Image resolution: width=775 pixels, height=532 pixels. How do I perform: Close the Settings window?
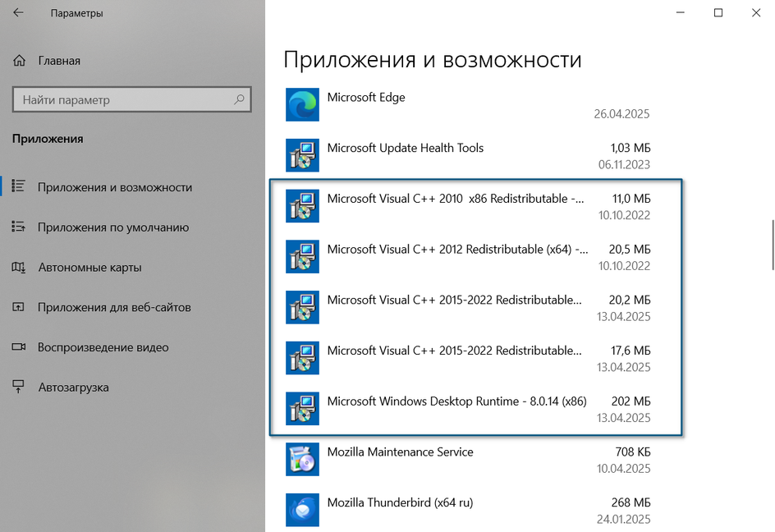coord(756,12)
